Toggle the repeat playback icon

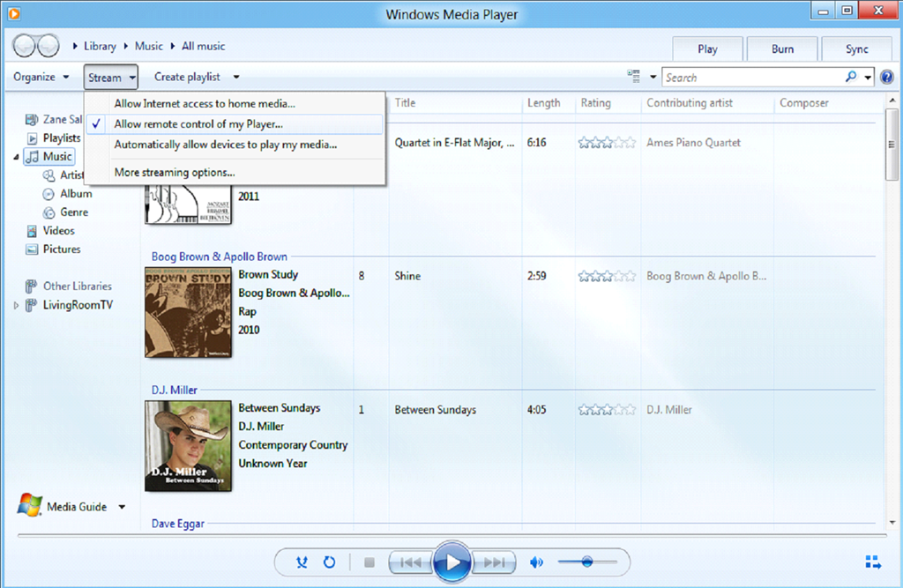(x=330, y=562)
